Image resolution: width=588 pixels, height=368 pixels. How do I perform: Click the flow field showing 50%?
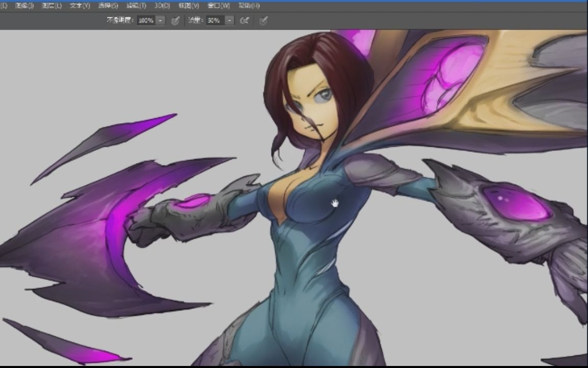point(214,20)
